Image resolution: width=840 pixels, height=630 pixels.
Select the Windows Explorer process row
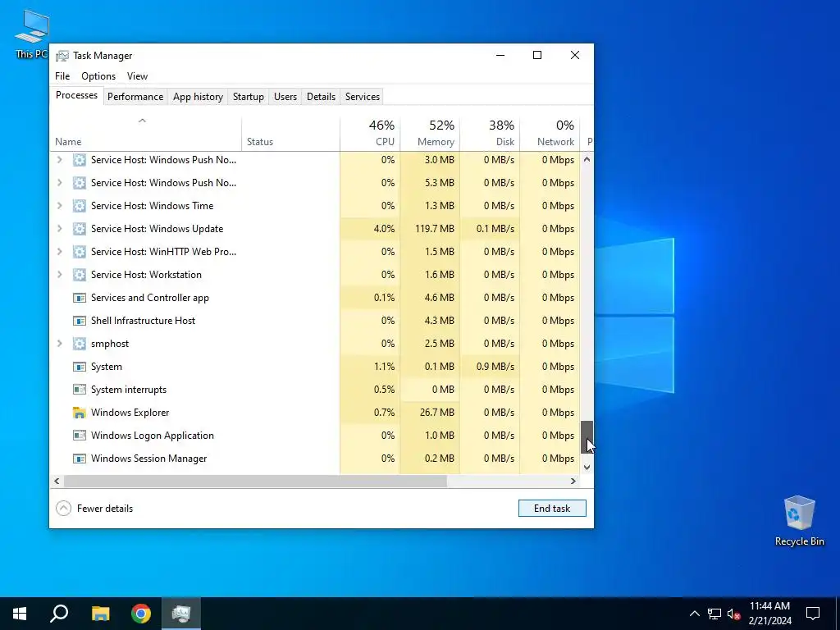pyautogui.click(x=316, y=413)
